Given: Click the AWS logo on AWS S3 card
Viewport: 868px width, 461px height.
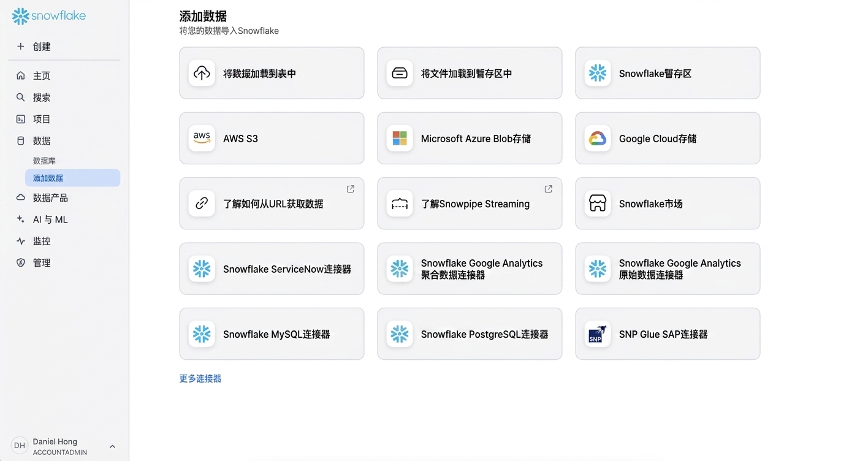Looking at the screenshot, I should [202, 139].
